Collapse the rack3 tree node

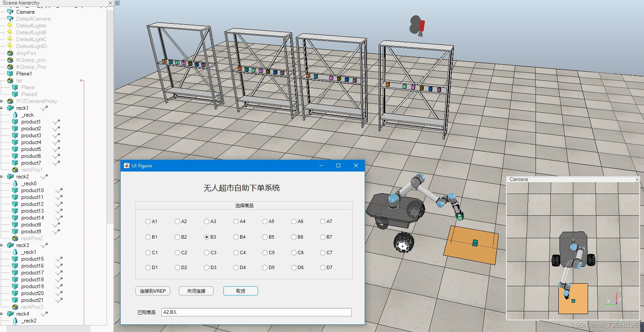(x=2, y=245)
